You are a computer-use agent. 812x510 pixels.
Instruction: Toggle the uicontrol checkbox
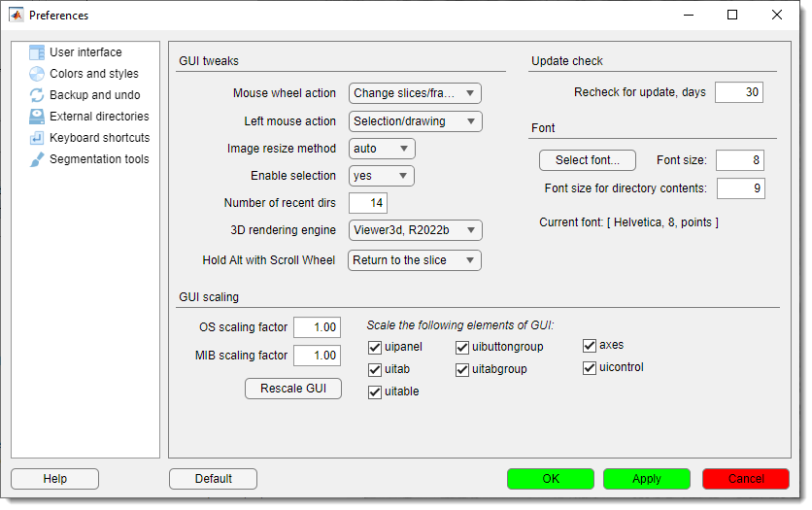click(590, 368)
